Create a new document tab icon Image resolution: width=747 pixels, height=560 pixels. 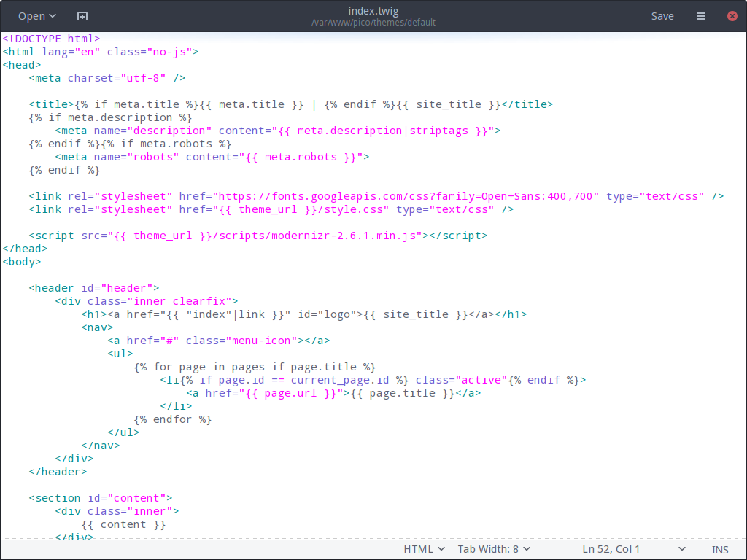click(x=82, y=16)
